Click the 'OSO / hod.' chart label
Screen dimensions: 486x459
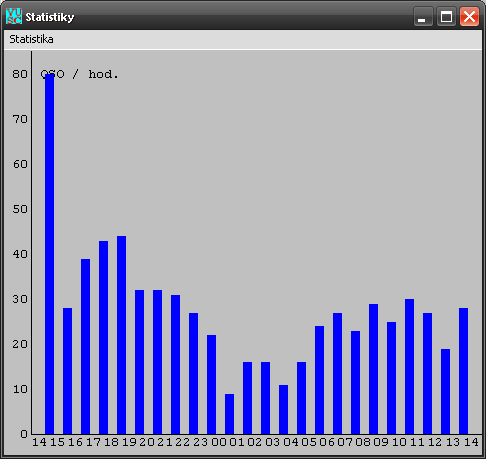click(79, 74)
